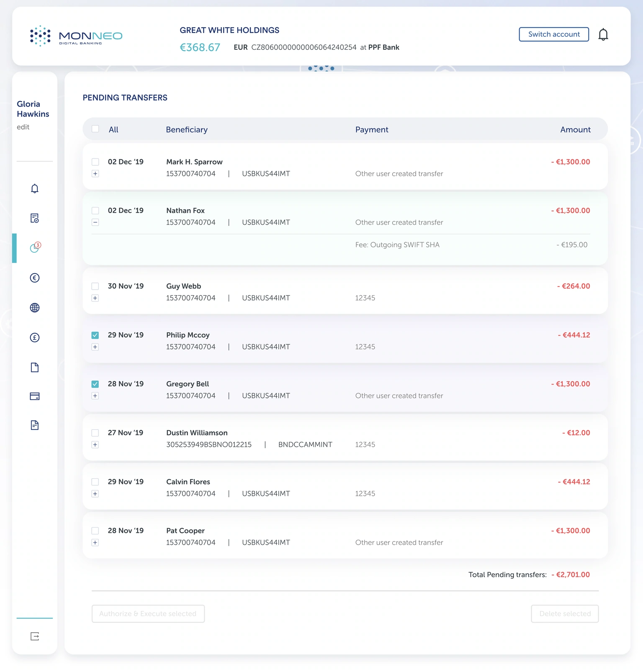Expand the Philip Mccoy transfer row
The width and height of the screenshot is (643, 672).
(x=95, y=347)
